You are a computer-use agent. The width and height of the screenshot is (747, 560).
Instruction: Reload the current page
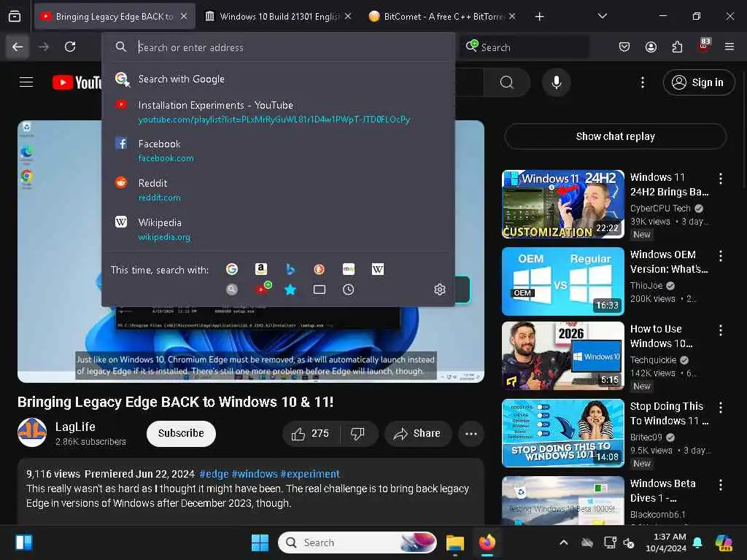pos(70,47)
